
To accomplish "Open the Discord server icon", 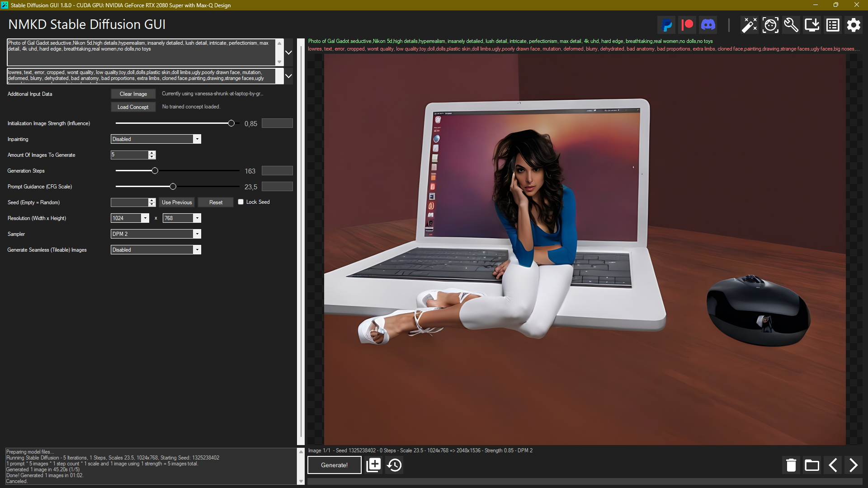I will pyautogui.click(x=708, y=25).
